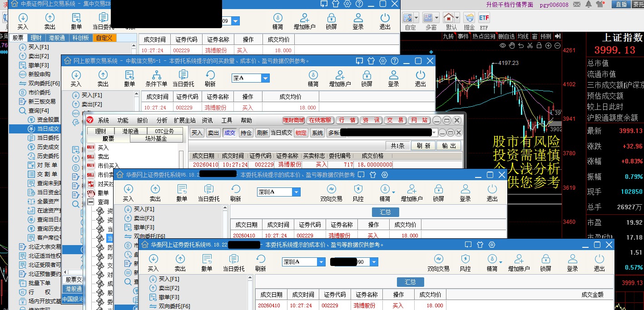Open the 扩展主站 menu in the 银河 window
This screenshot has height=310, width=644.
(x=184, y=120)
